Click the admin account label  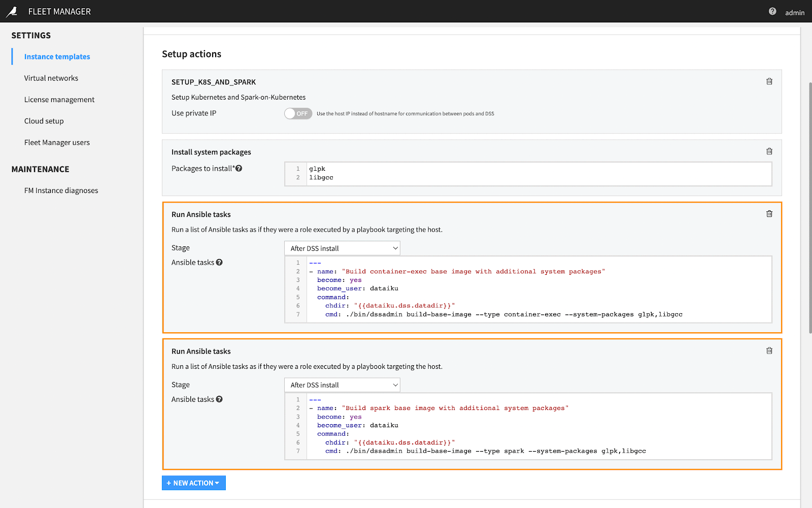(x=794, y=13)
